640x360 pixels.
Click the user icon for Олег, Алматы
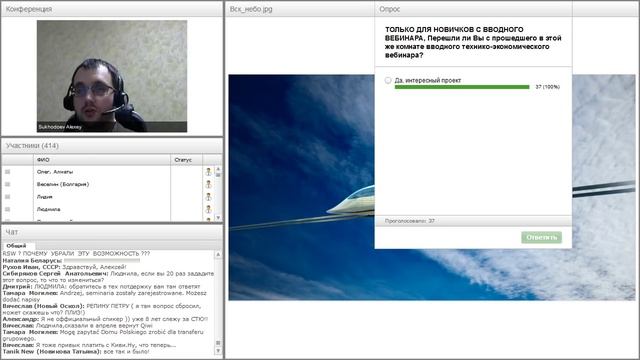coord(209,172)
